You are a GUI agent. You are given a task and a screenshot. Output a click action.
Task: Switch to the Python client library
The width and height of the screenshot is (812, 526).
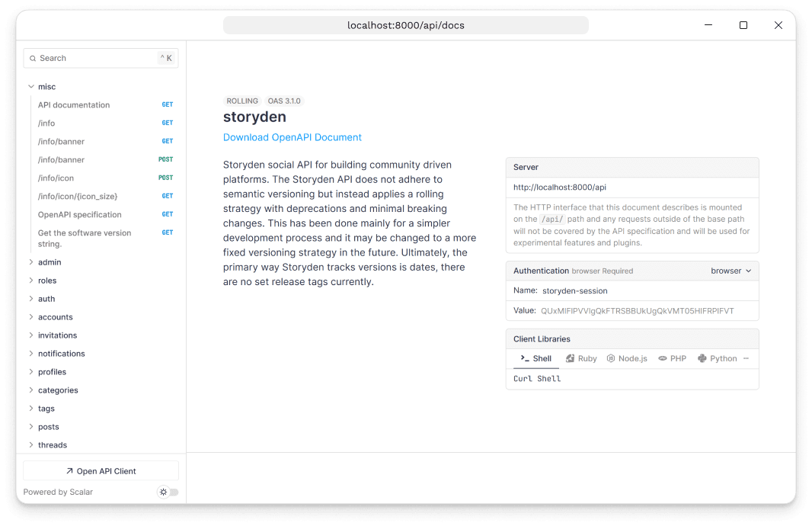coord(717,358)
